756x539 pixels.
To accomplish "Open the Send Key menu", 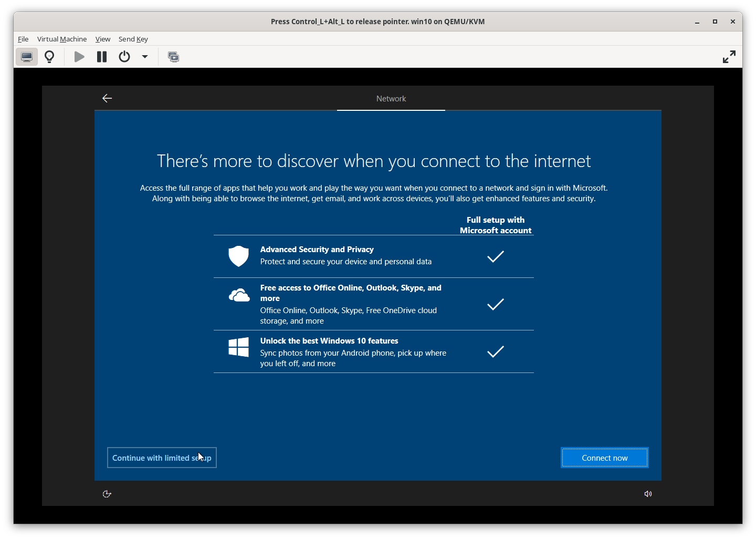I will tap(133, 39).
